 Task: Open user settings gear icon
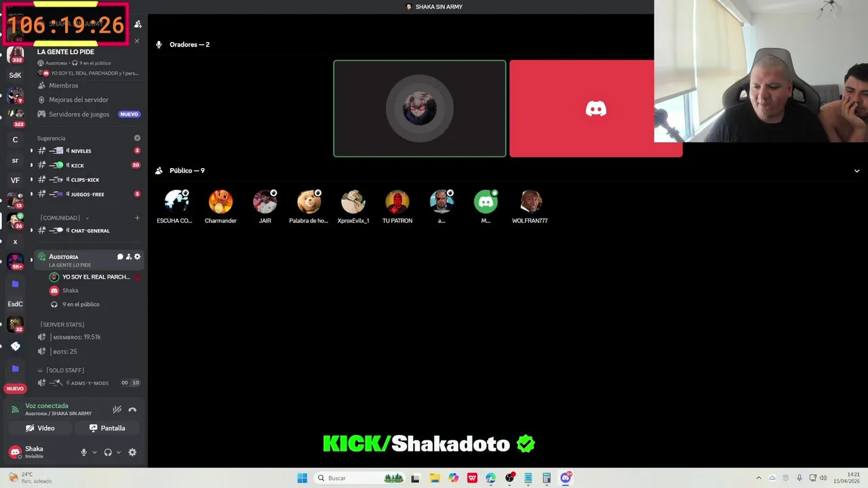(x=132, y=452)
